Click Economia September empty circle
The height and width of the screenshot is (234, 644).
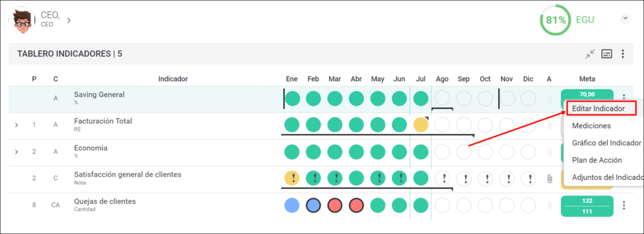pos(464,152)
